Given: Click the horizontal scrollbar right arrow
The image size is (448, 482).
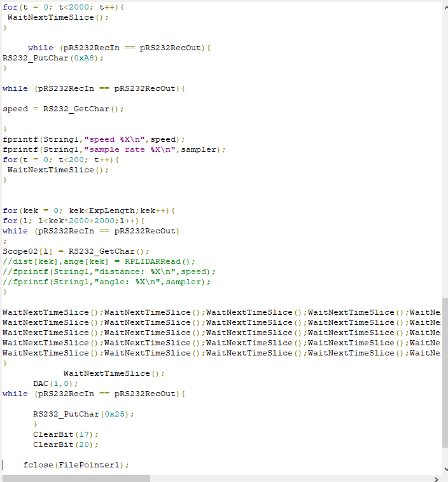Looking at the screenshot, I should coord(437,478).
